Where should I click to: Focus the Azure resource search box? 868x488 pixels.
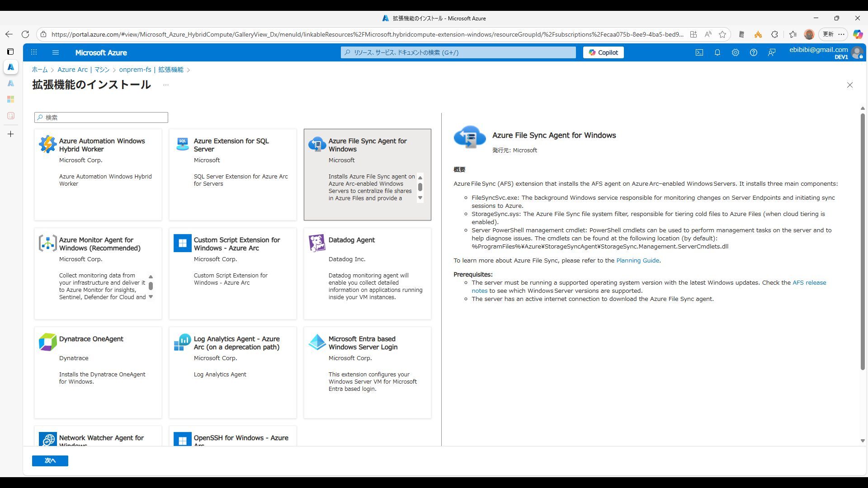click(458, 52)
